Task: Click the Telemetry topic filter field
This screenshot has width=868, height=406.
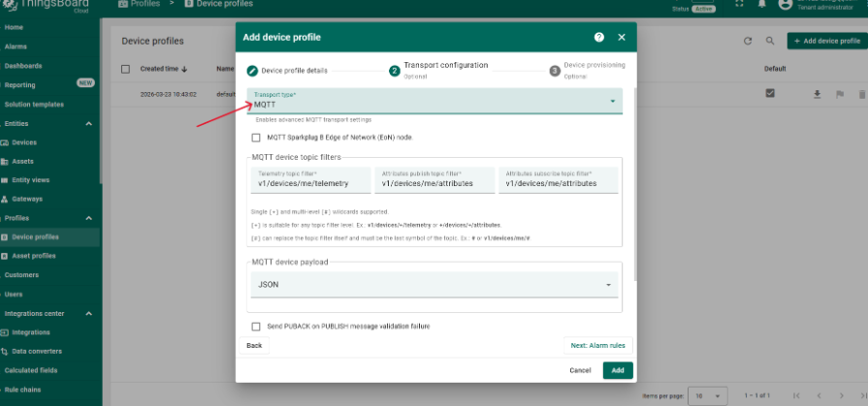Action: point(308,181)
